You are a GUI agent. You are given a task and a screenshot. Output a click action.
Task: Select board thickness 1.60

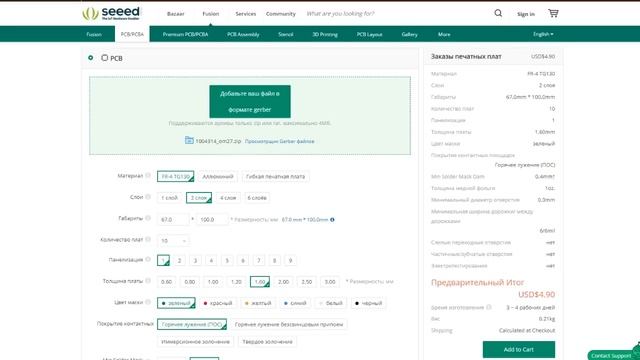pyautogui.click(x=260, y=282)
